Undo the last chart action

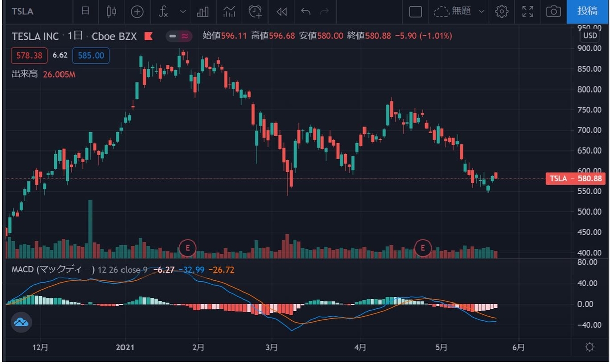click(306, 11)
